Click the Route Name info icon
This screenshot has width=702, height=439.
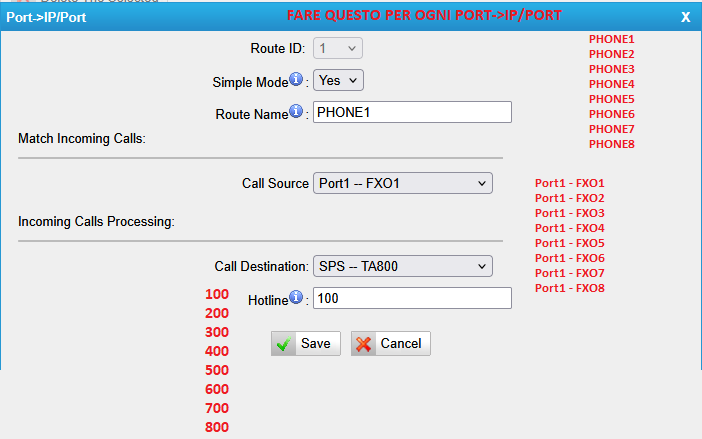[x=296, y=112]
